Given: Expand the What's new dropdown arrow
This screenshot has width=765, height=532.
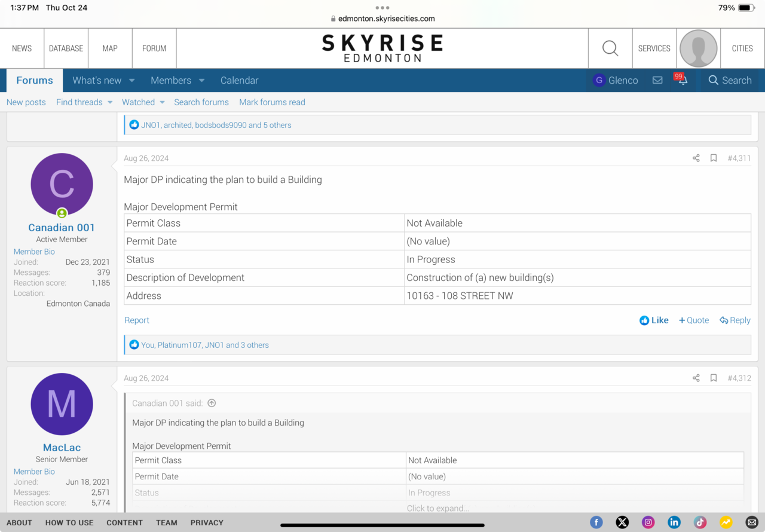Looking at the screenshot, I should 132,81.
